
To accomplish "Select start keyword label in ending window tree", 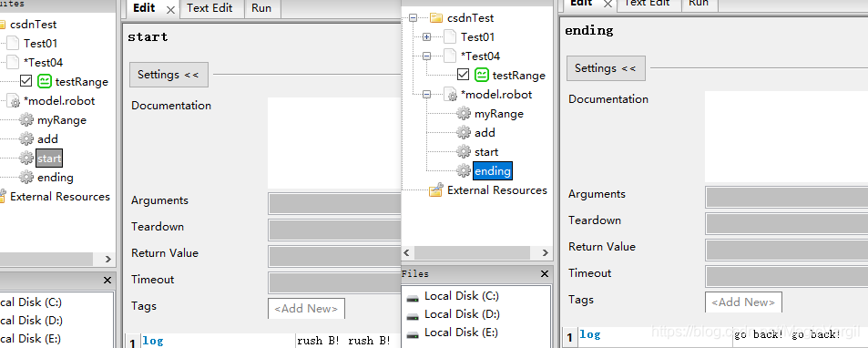I will [x=486, y=151].
